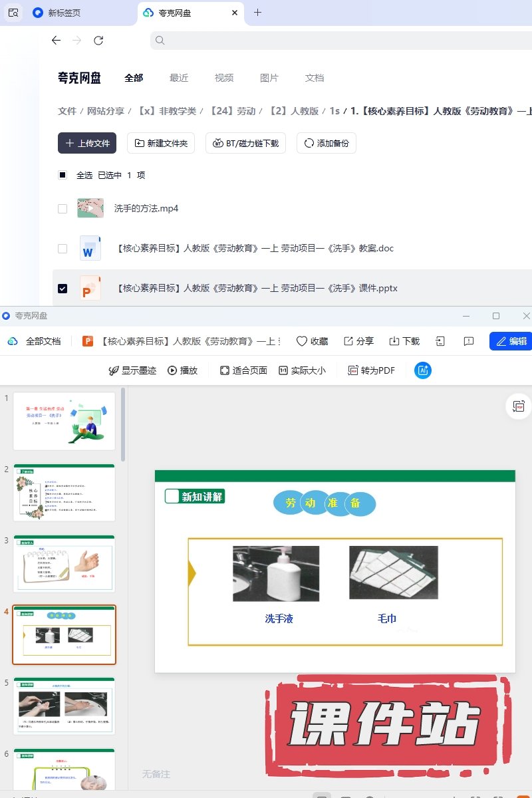Open new browser tab with plus icon
Viewport: 532px width, 798px height.
pos(258,13)
